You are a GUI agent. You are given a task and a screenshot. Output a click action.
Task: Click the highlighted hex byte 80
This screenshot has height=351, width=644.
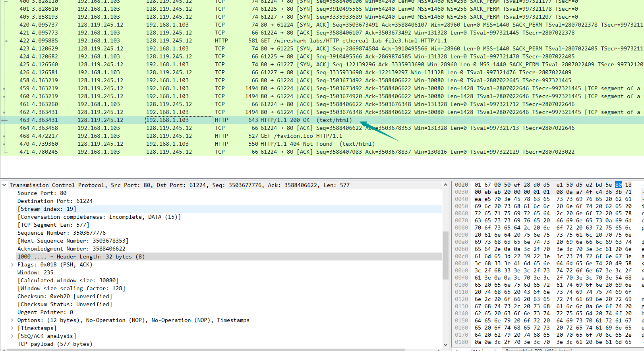pos(618,185)
